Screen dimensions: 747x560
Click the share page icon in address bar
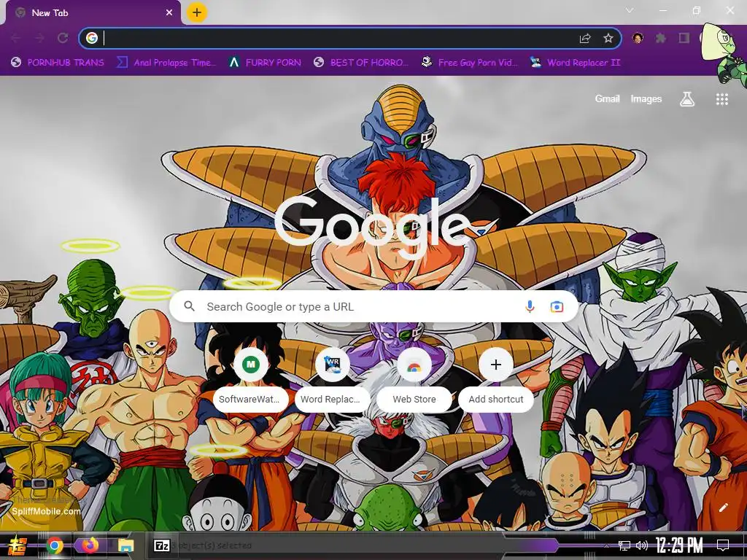click(585, 38)
